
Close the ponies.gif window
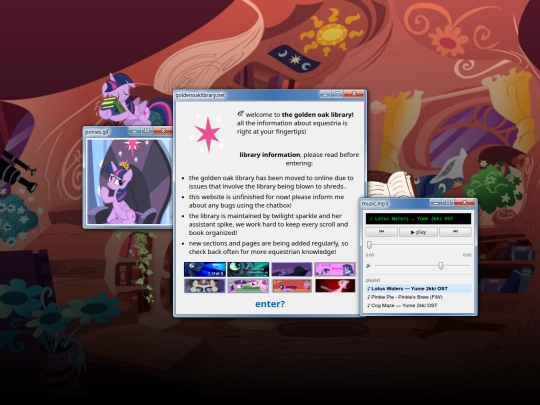[x=163, y=131]
